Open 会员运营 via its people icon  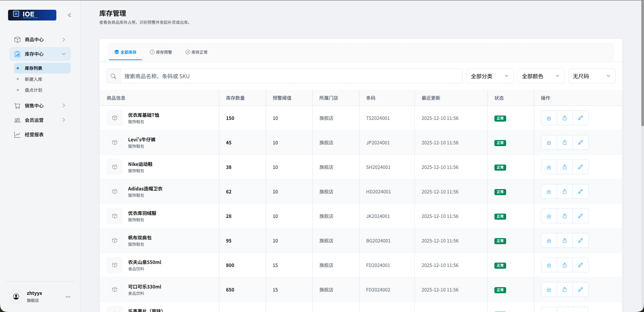tap(17, 120)
